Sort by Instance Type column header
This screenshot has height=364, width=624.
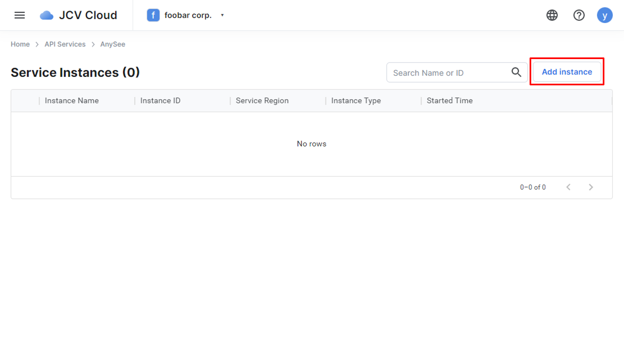(356, 101)
